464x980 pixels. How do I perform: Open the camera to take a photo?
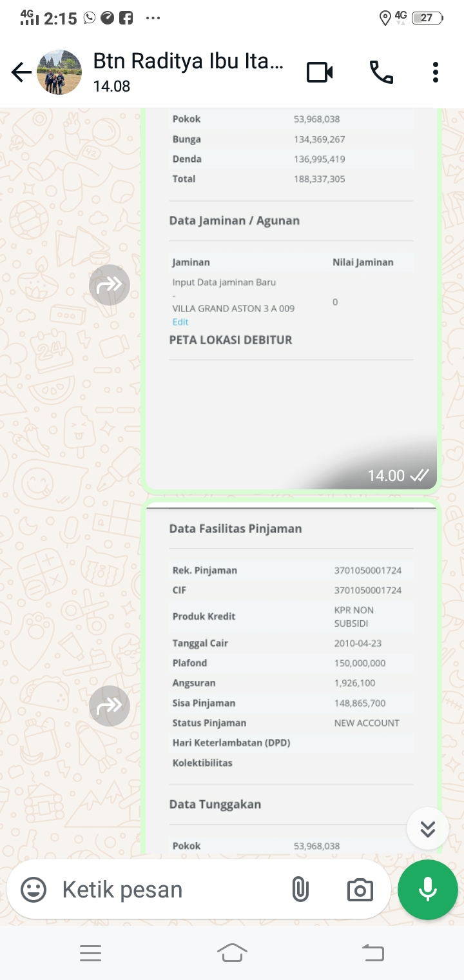click(x=360, y=890)
